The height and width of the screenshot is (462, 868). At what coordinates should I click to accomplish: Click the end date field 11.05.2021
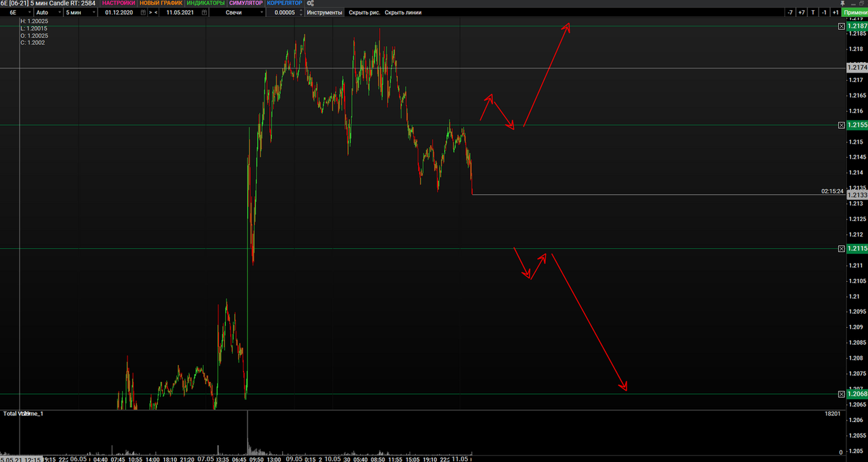tap(180, 12)
